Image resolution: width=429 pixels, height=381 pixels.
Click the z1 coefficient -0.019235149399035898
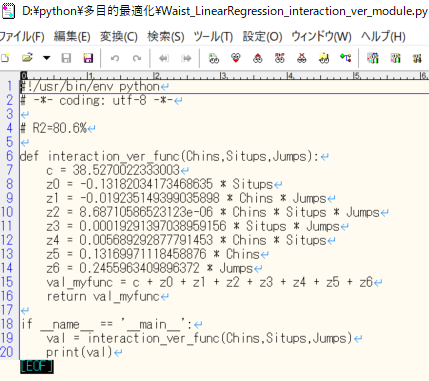click(x=149, y=198)
